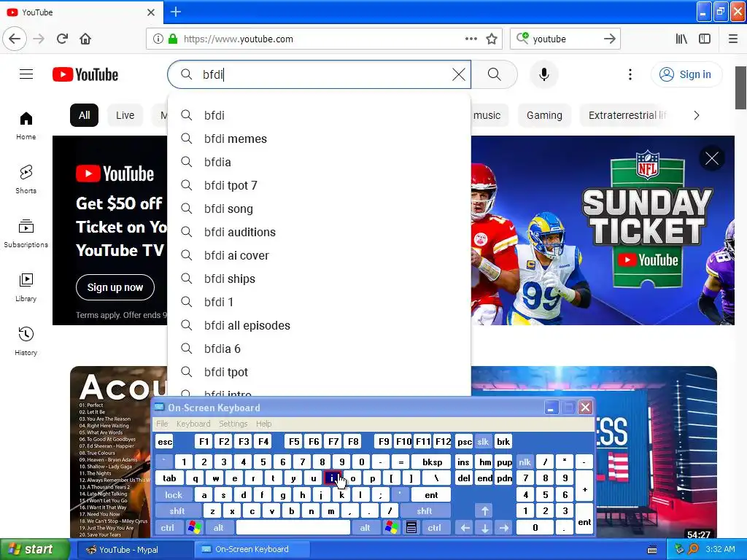Viewport: 747px width, 560px height.
Task: Select the Live category chip
Action: [125, 115]
